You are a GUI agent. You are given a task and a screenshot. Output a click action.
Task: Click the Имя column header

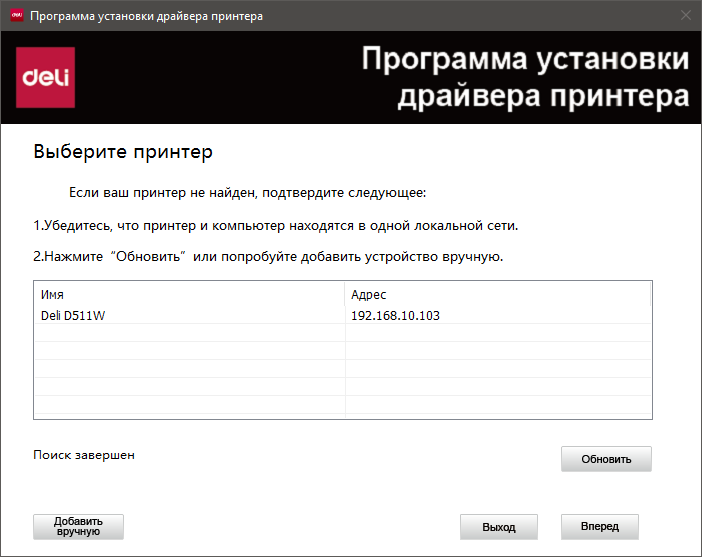point(189,294)
